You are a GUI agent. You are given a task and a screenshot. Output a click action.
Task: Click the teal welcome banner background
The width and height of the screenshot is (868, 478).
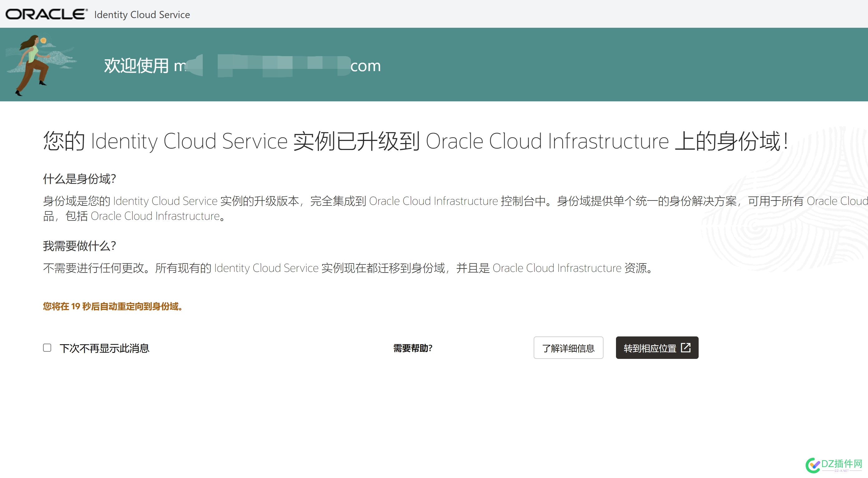point(607,64)
